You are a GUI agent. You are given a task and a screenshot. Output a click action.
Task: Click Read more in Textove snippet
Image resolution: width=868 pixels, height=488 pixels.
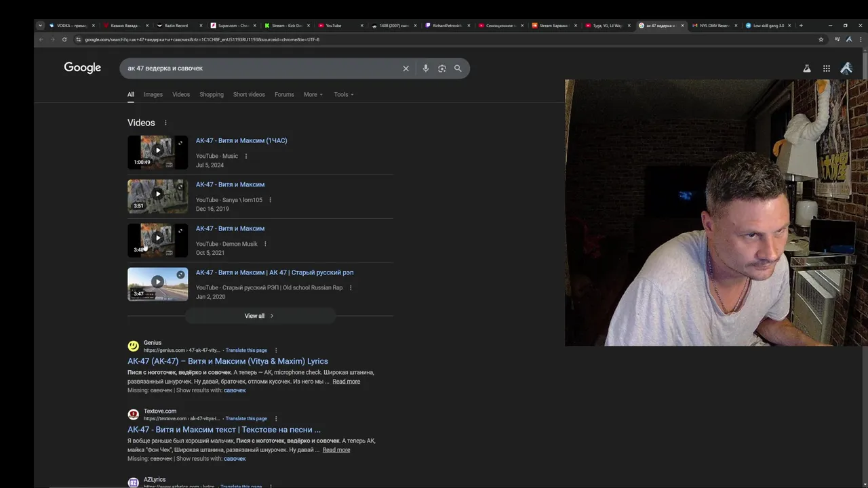[336, 450]
